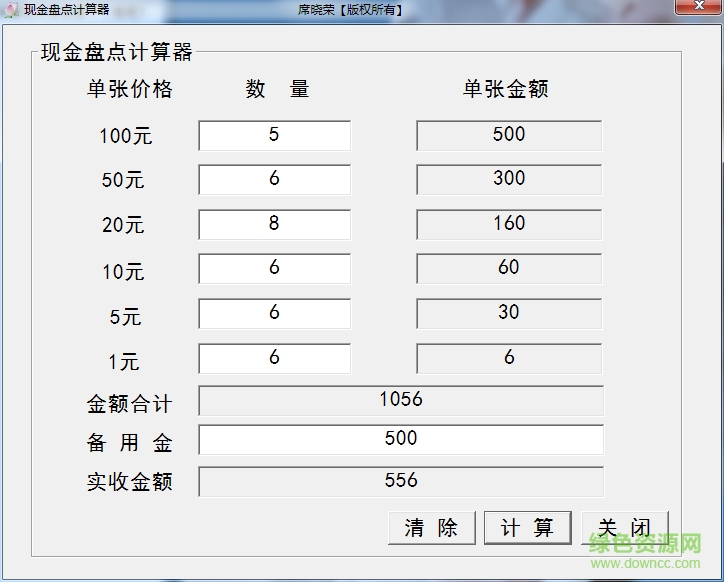Click the 金额合计 label

[x=130, y=404]
